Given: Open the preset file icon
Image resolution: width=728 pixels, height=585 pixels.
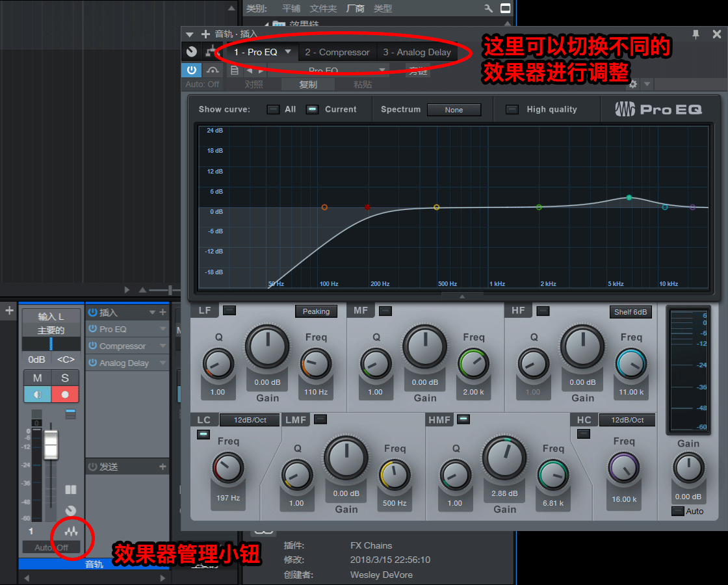Looking at the screenshot, I should (235, 71).
